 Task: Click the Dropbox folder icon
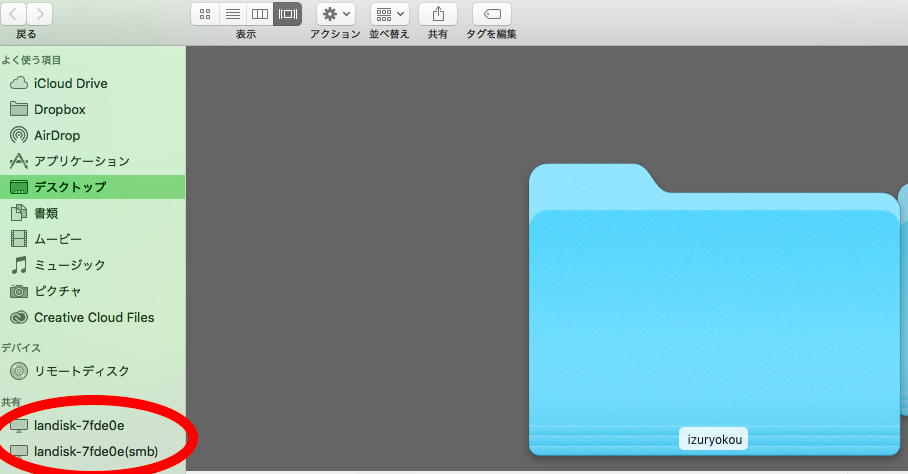pyautogui.click(x=19, y=109)
